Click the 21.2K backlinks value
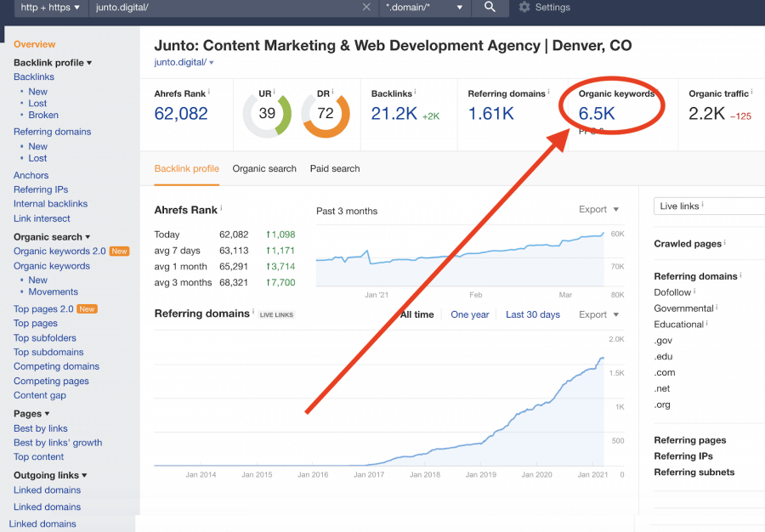Screen dimensions: 765x532 point(394,114)
